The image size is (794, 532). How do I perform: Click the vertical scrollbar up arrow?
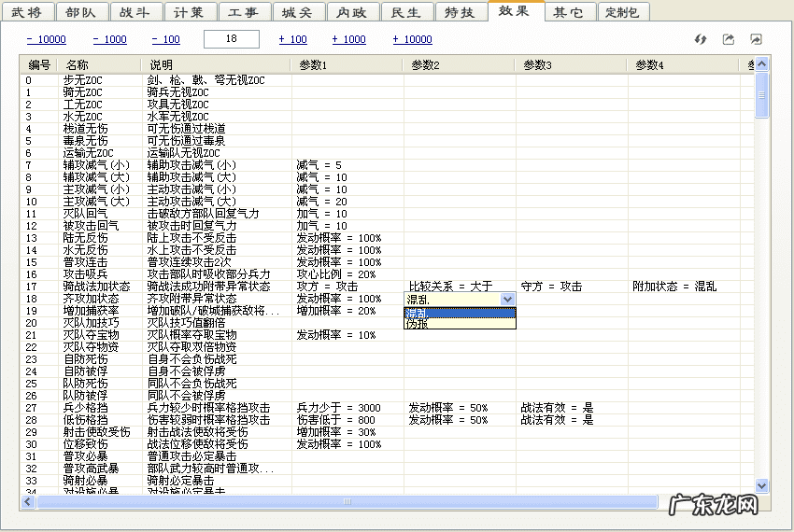pos(761,64)
